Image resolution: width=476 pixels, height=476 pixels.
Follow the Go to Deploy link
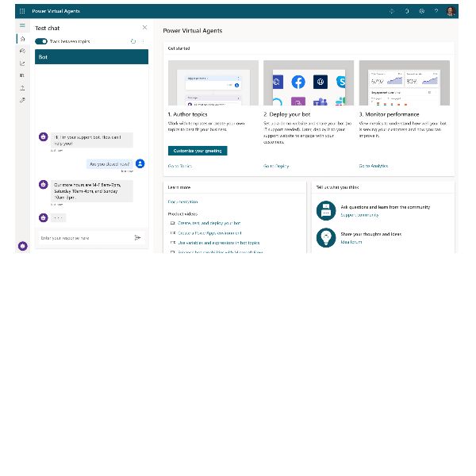276,166
